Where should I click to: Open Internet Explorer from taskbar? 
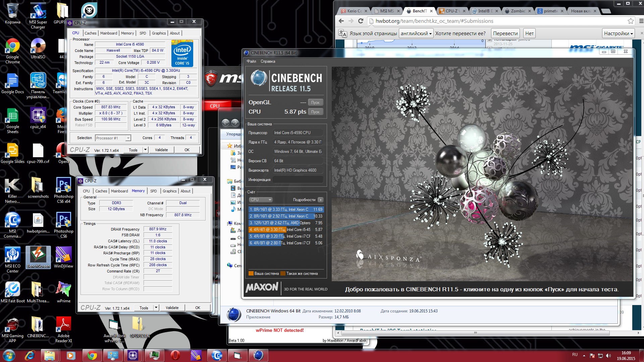[x=30, y=355]
